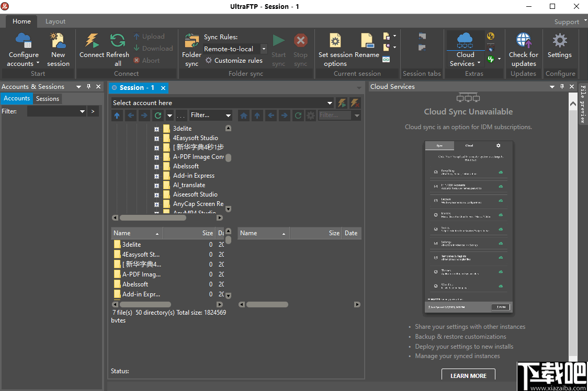Image resolution: width=588 pixels, height=391 pixels.
Task: Expand the Accounts & Sessions panel menu arrow
Action: coord(78,87)
